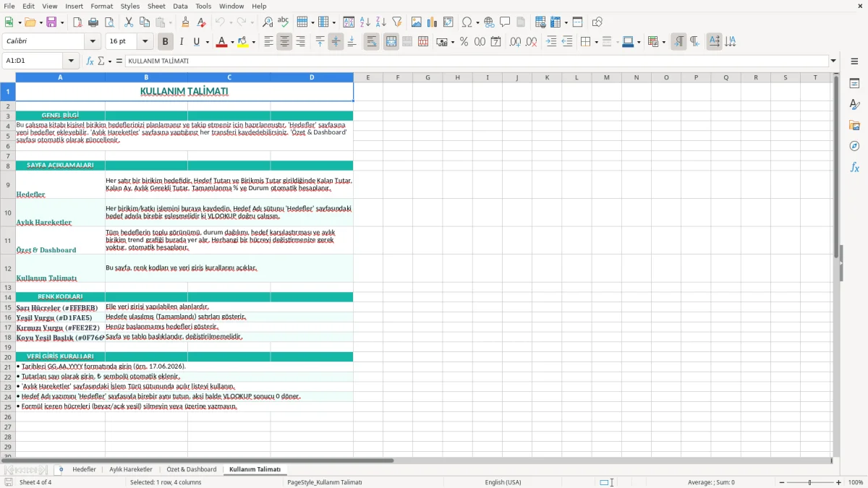Viewport: 868px width, 488px height.
Task: Insert chart icon
Action: click(x=433, y=22)
